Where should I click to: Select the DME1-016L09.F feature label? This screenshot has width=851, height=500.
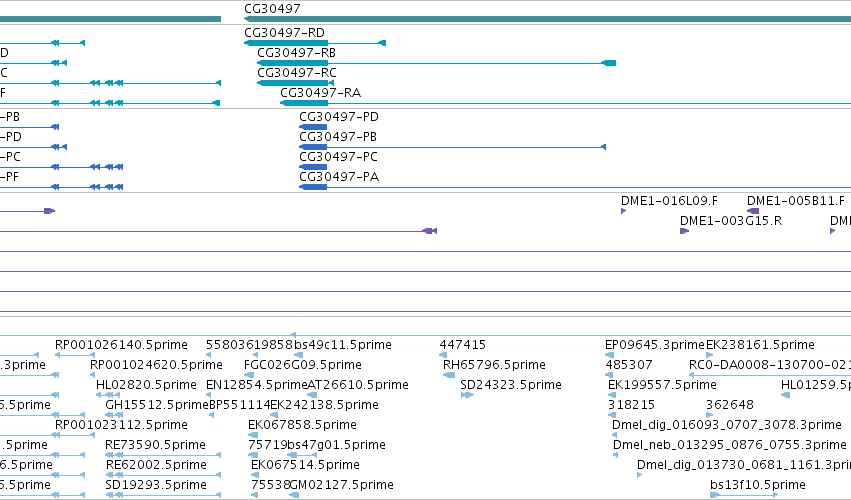coord(669,201)
